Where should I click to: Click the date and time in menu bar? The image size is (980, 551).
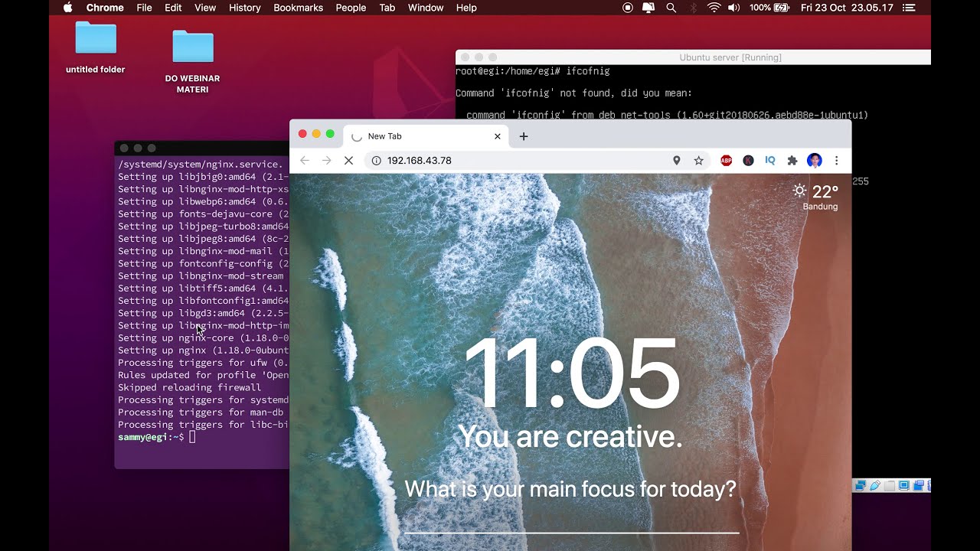click(x=847, y=8)
